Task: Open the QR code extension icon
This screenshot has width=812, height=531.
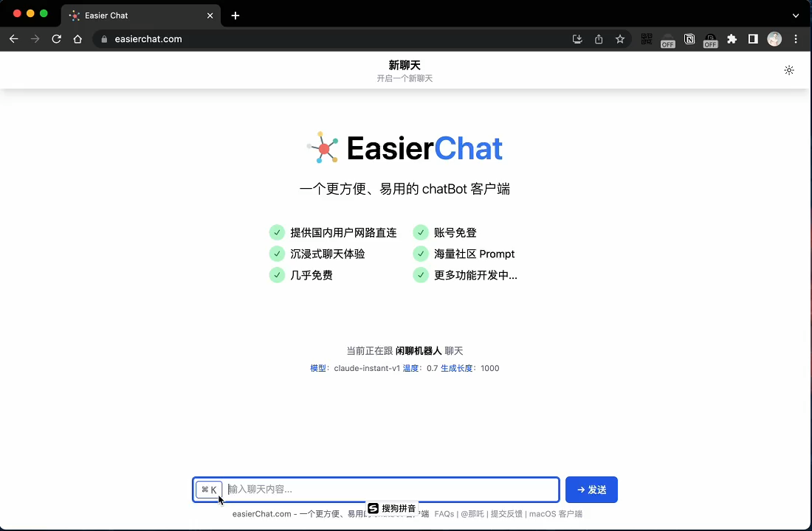Action: 647,39
